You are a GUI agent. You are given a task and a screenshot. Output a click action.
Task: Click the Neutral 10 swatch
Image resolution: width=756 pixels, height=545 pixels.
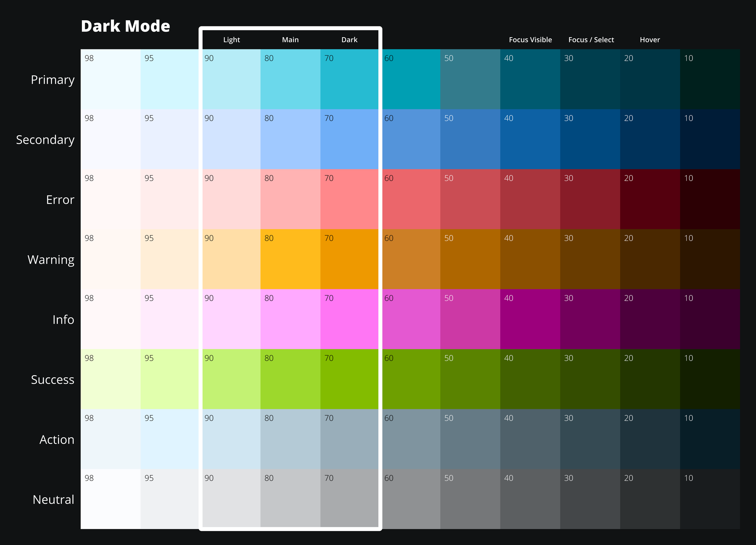(x=710, y=499)
